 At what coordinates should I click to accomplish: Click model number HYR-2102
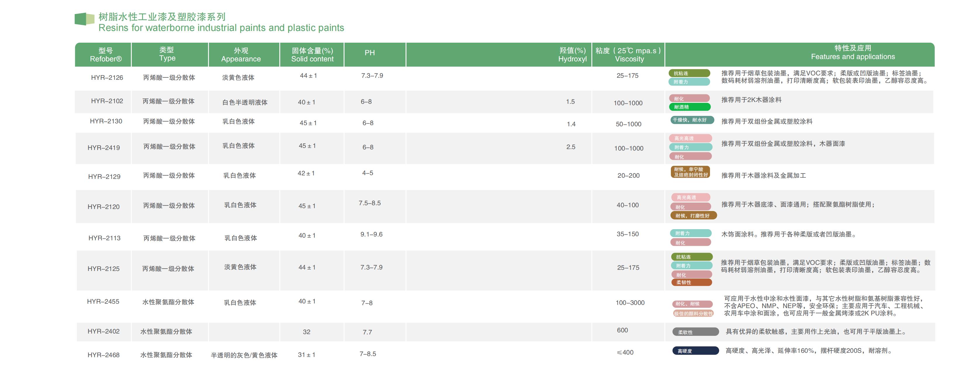tap(107, 101)
